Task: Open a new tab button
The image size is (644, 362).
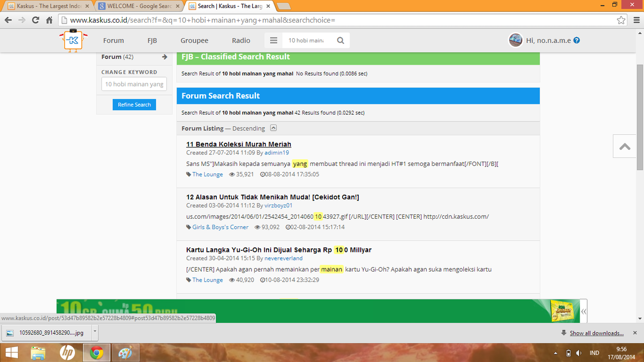Action: click(284, 6)
